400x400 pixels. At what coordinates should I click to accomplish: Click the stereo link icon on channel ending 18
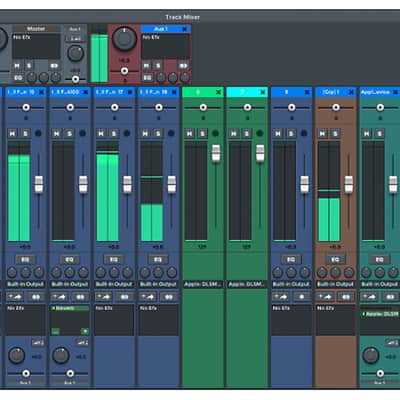tap(169, 296)
